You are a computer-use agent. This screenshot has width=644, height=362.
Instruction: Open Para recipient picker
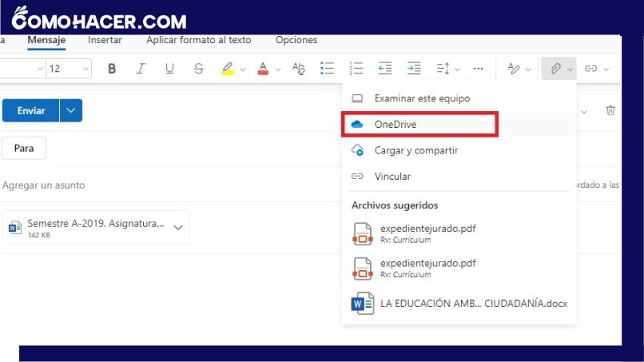pos(24,149)
